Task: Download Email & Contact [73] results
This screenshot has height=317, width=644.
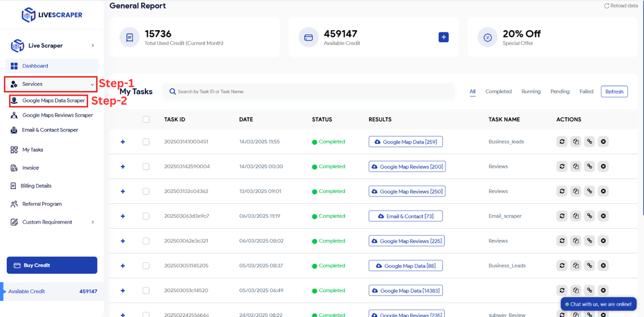Action: coord(406,216)
